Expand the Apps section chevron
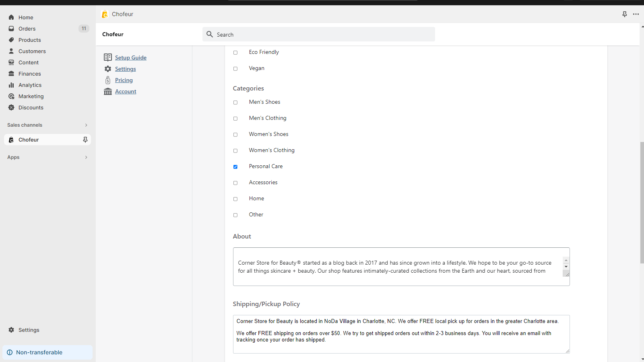644x362 pixels. 86,157
